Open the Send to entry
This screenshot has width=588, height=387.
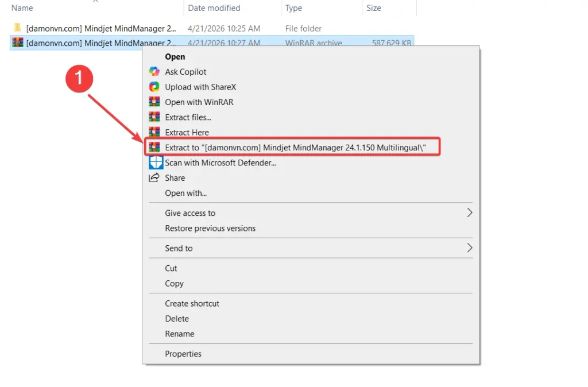179,248
